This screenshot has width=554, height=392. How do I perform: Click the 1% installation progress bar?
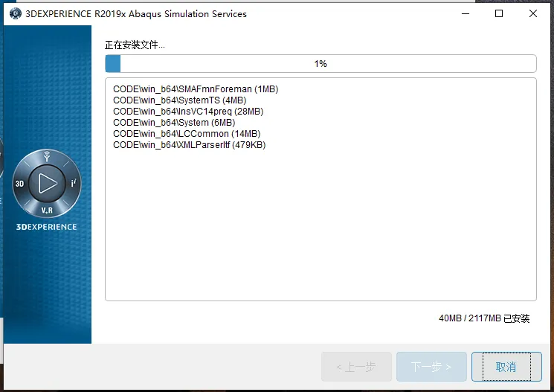[x=321, y=64]
